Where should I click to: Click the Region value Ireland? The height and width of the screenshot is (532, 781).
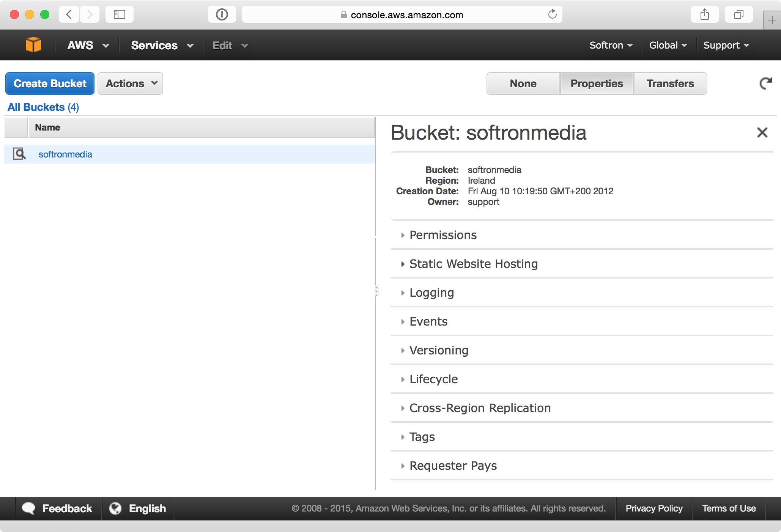tap(481, 181)
